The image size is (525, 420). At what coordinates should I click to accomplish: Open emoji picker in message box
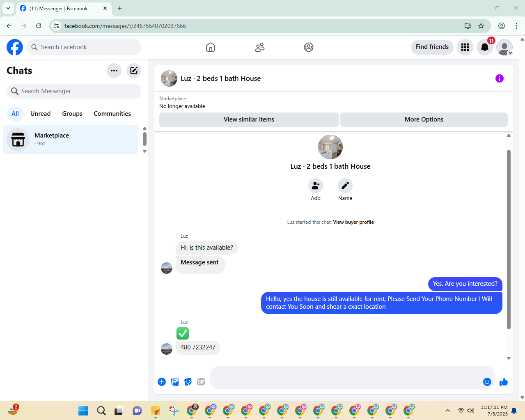[487, 382]
